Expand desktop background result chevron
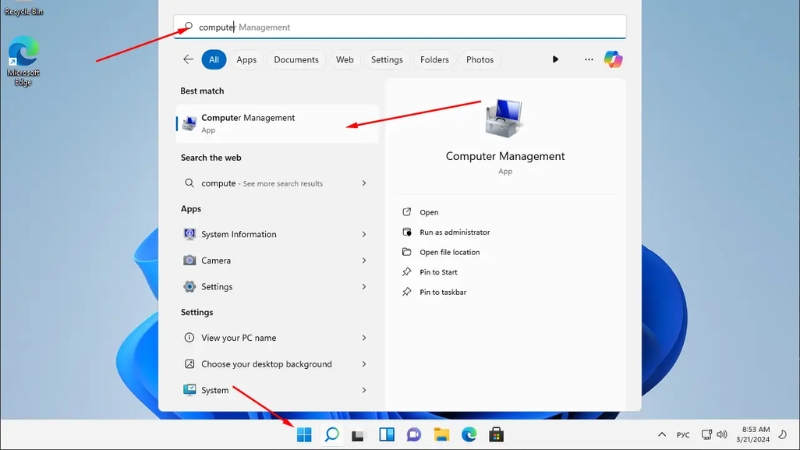Viewport: 800px width, 450px height. point(364,364)
